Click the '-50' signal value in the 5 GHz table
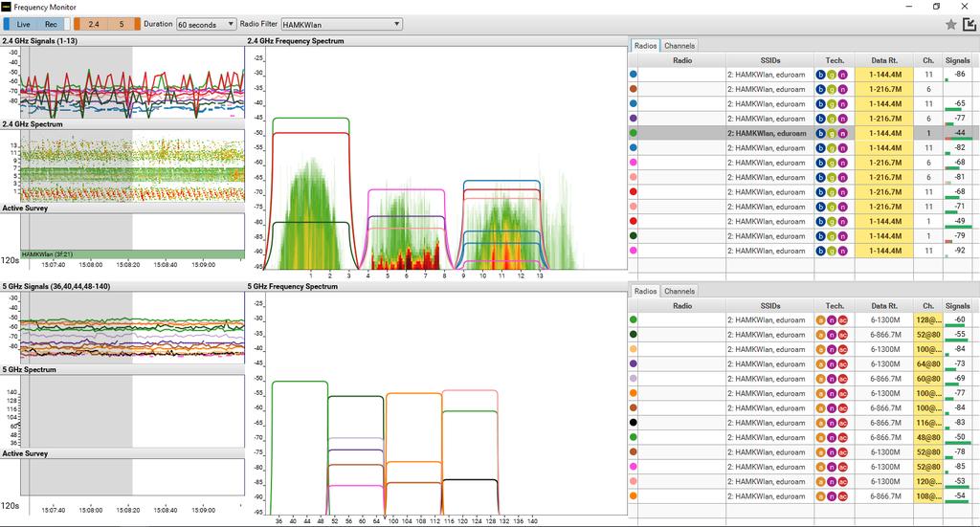The image size is (980, 527). 959,437
